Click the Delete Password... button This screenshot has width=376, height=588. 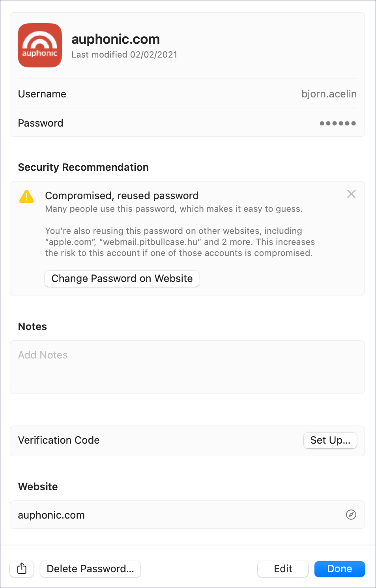click(x=90, y=569)
